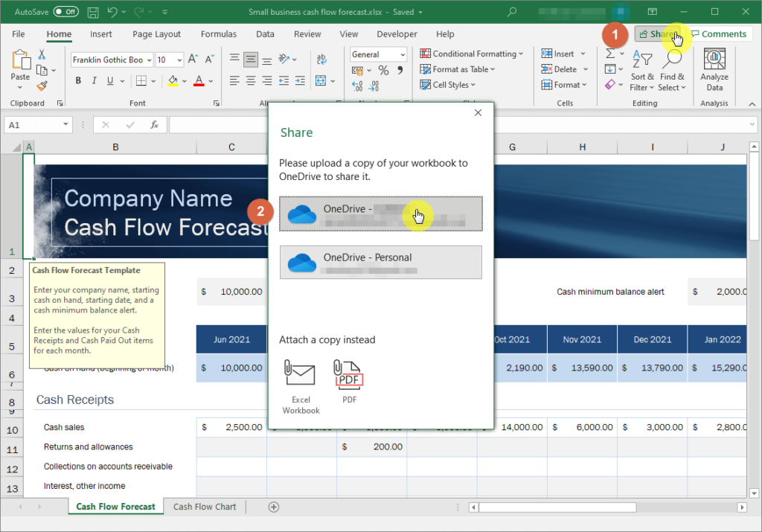Click the AutoSum sigma icon
The width and height of the screenshot is (762, 532).
pyautogui.click(x=610, y=54)
